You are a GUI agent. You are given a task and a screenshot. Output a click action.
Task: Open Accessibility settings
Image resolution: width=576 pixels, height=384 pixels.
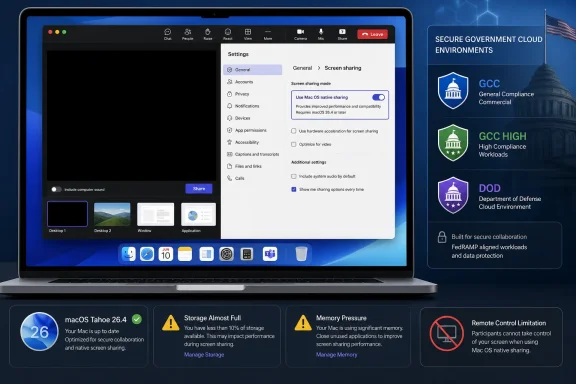click(x=253, y=142)
